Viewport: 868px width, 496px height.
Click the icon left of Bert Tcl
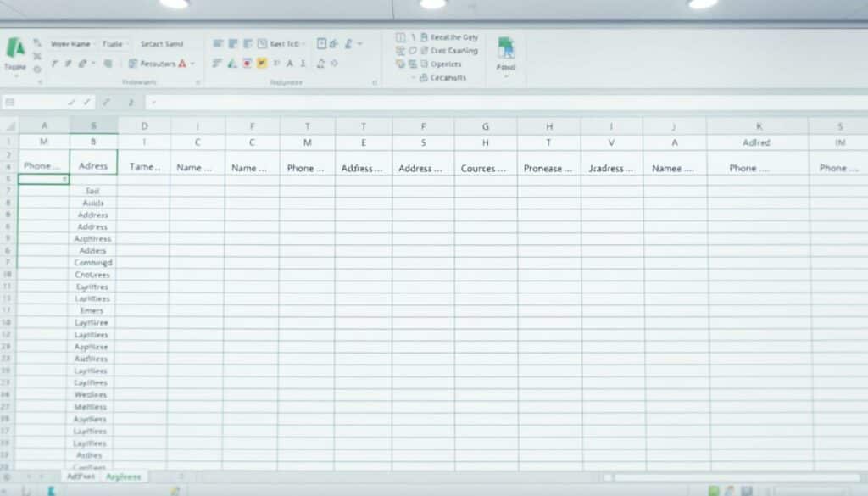[263, 44]
